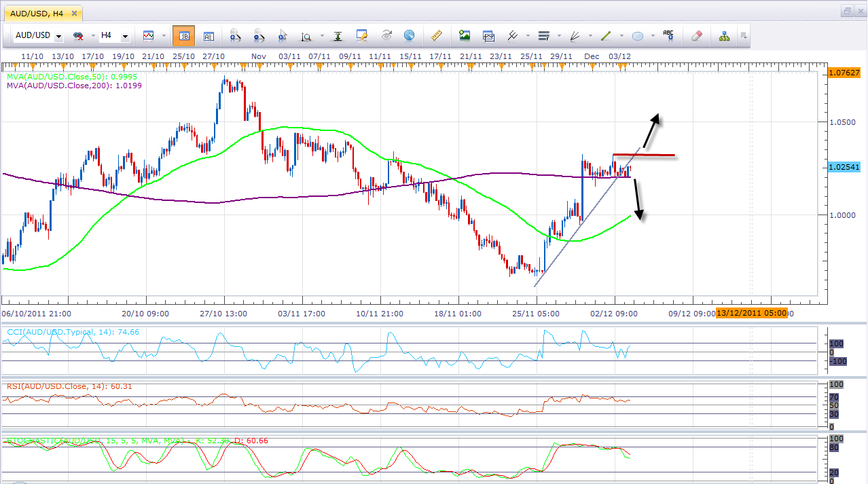Click the 20/10 09:00 time axis label
The width and height of the screenshot is (868, 484).
coord(145,314)
